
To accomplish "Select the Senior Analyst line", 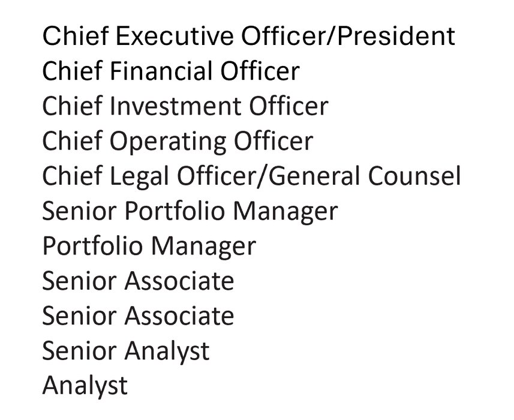I will click(x=126, y=351).
